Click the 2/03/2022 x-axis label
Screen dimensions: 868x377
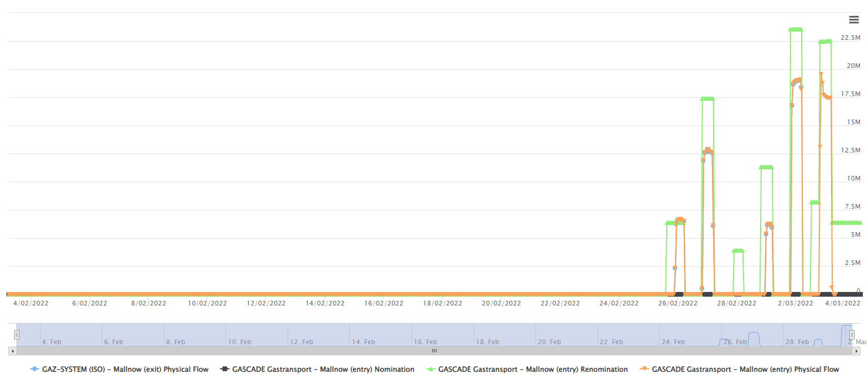pos(796,303)
